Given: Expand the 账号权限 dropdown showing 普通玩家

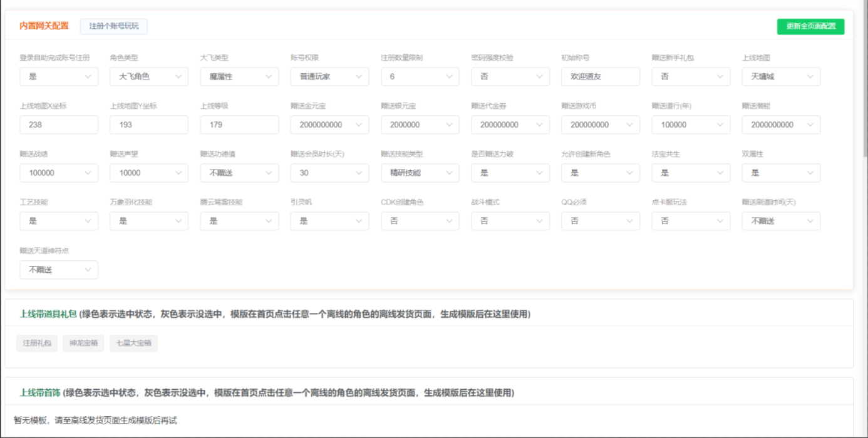Looking at the screenshot, I should pyautogui.click(x=329, y=76).
